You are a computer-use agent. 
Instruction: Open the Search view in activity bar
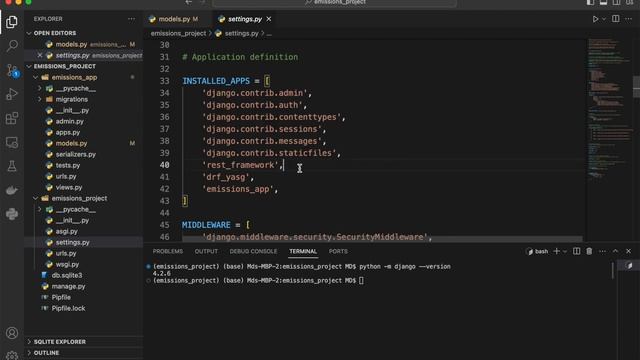(x=12, y=46)
